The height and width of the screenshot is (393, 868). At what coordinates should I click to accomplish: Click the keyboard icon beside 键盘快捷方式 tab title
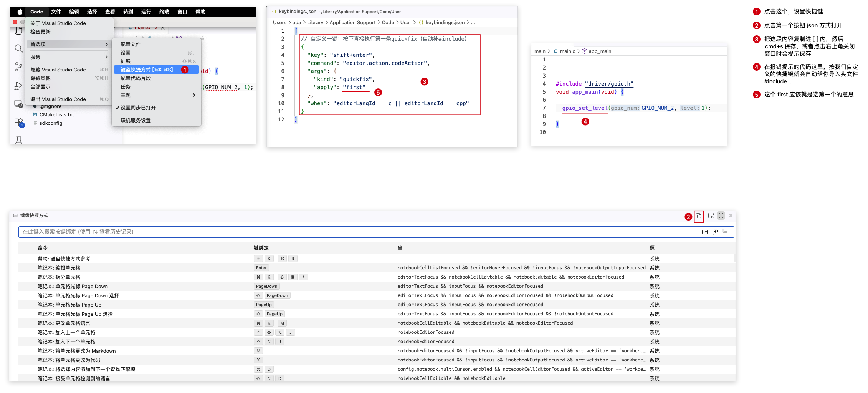click(x=15, y=216)
